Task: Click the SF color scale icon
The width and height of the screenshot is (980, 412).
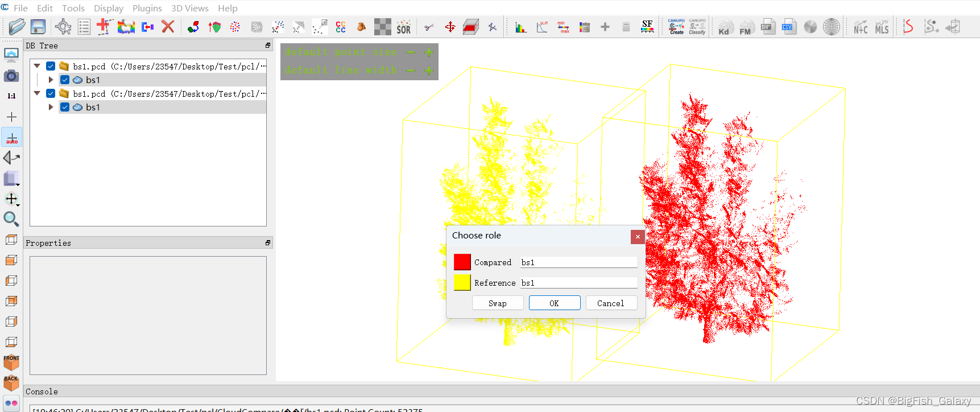Action: (647, 27)
